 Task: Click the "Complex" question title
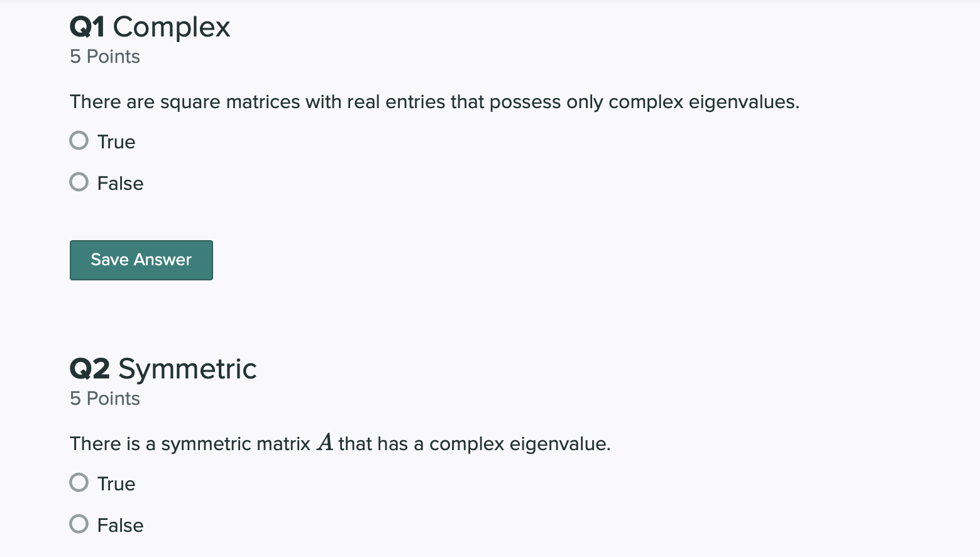[172, 28]
